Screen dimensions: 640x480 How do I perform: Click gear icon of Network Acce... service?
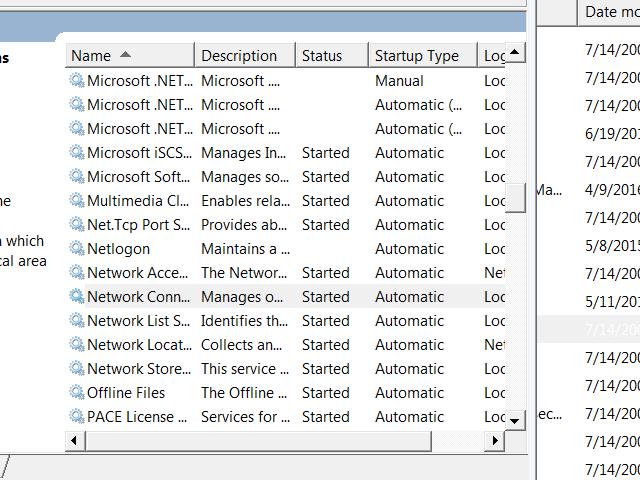77,273
